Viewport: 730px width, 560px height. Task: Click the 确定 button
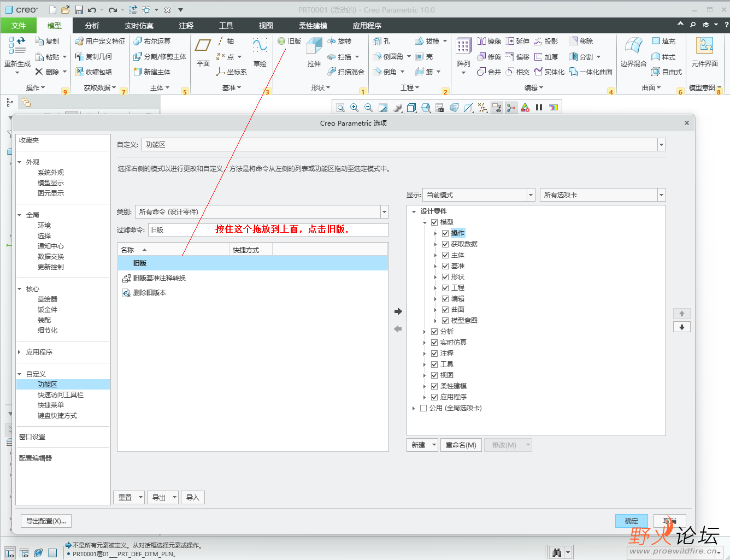coord(632,521)
